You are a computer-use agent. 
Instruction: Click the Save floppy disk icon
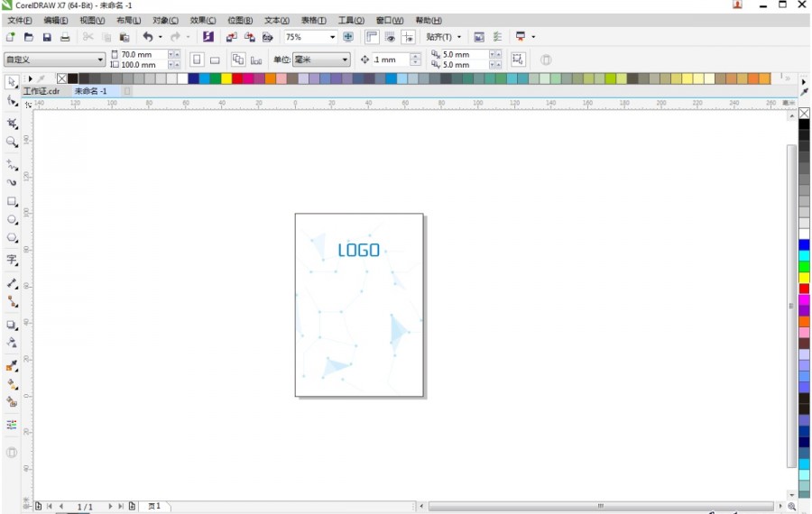[x=47, y=37]
